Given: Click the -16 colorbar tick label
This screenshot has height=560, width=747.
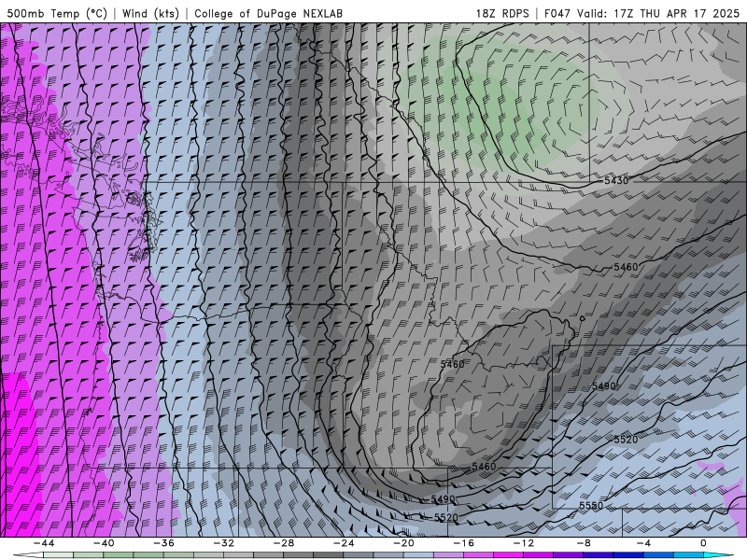Looking at the screenshot, I should click(463, 543).
